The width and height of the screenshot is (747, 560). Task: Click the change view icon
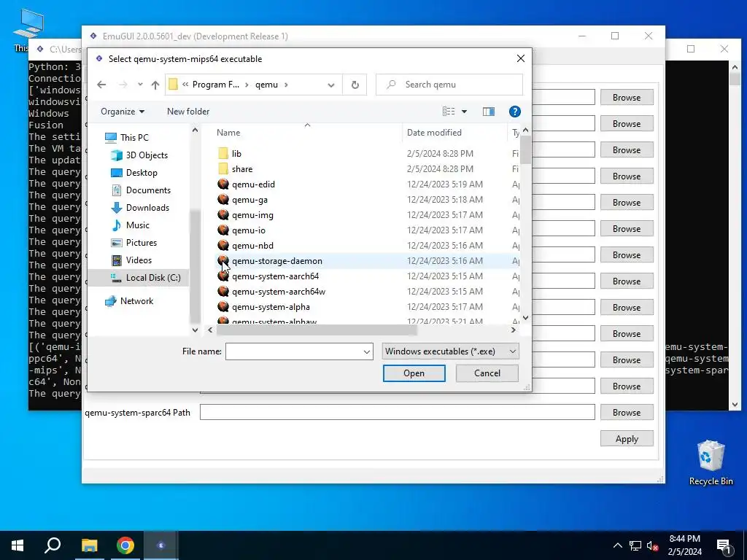pyautogui.click(x=449, y=112)
